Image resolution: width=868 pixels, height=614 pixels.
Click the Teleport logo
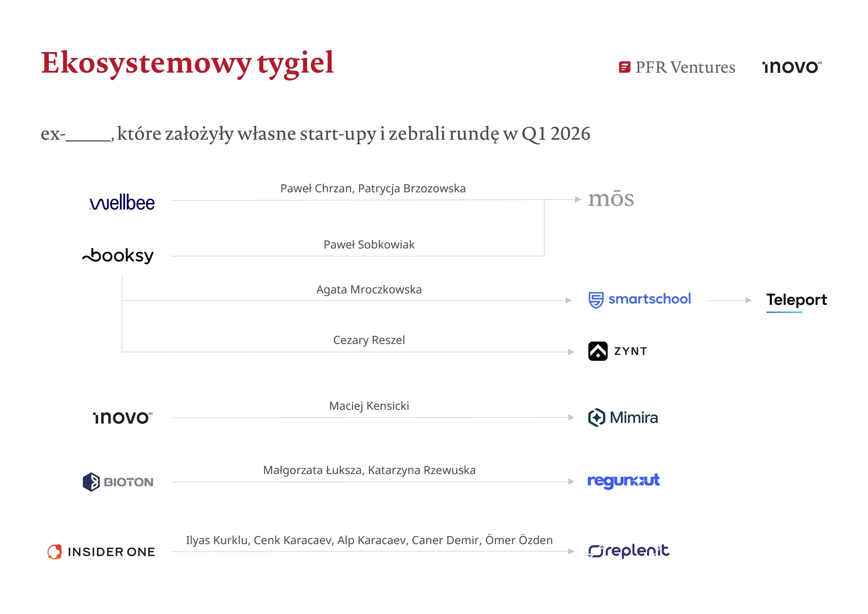click(x=797, y=300)
